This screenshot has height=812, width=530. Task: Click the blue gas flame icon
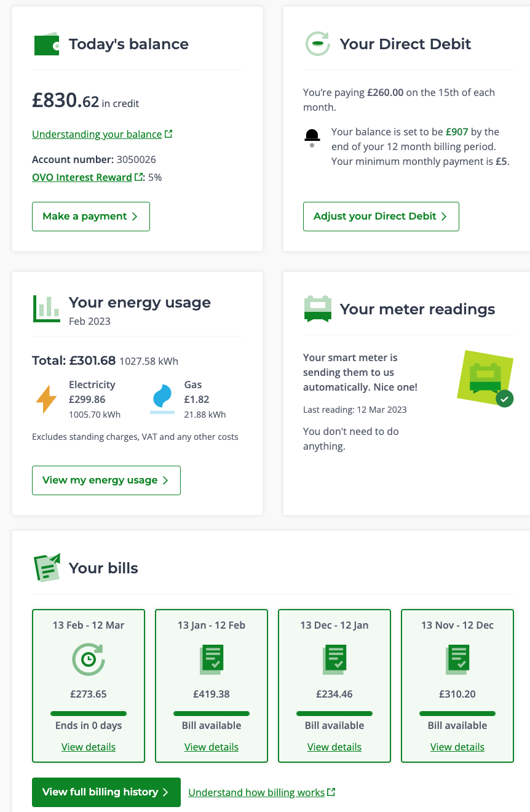(162, 399)
